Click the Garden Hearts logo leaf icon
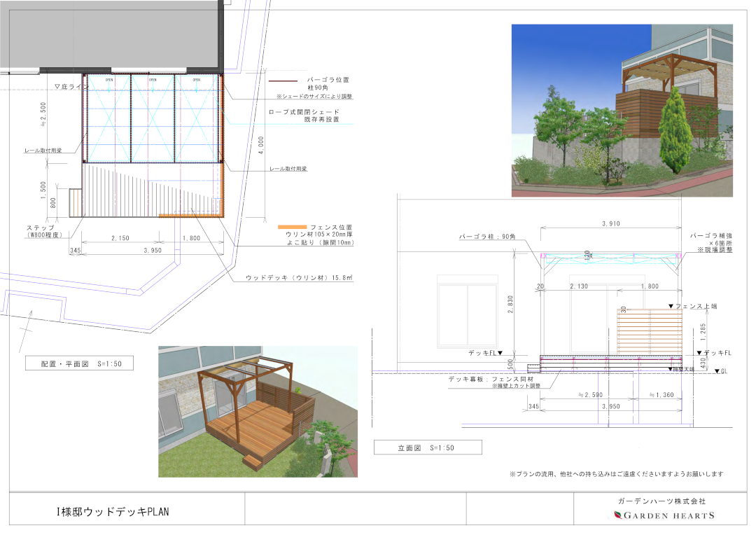The height and width of the screenshot is (535, 756). point(617,515)
